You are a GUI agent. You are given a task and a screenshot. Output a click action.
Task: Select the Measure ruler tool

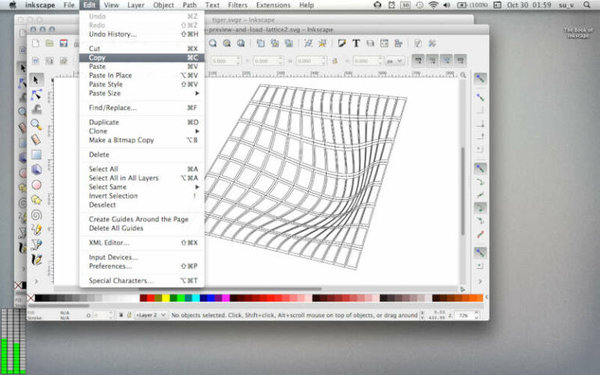(36, 139)
